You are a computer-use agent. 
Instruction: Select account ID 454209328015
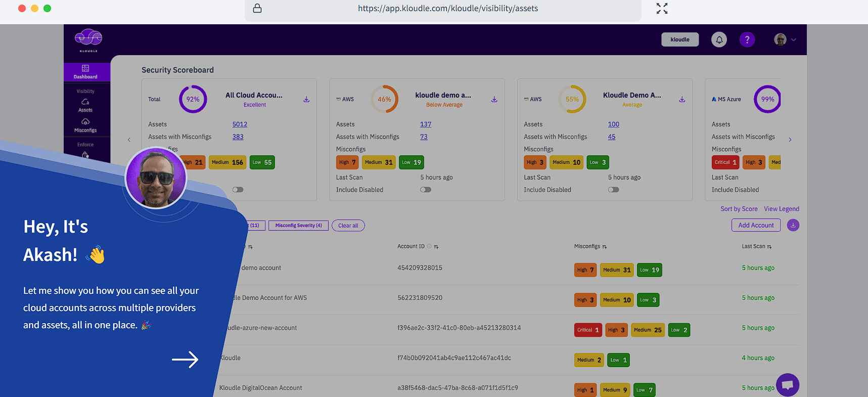420,268
